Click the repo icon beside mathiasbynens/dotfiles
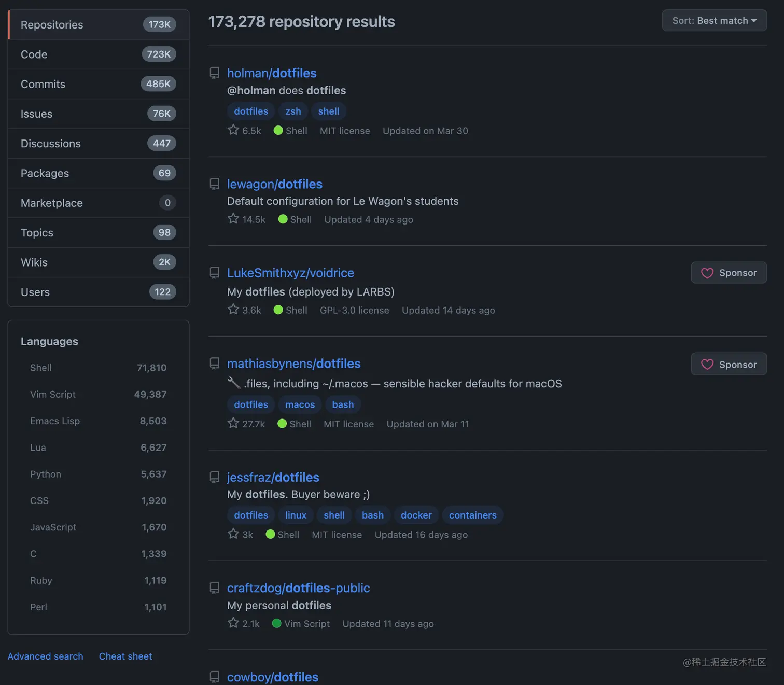The width and height of the screenshot is (784, 685). click(x=214, y=364)
